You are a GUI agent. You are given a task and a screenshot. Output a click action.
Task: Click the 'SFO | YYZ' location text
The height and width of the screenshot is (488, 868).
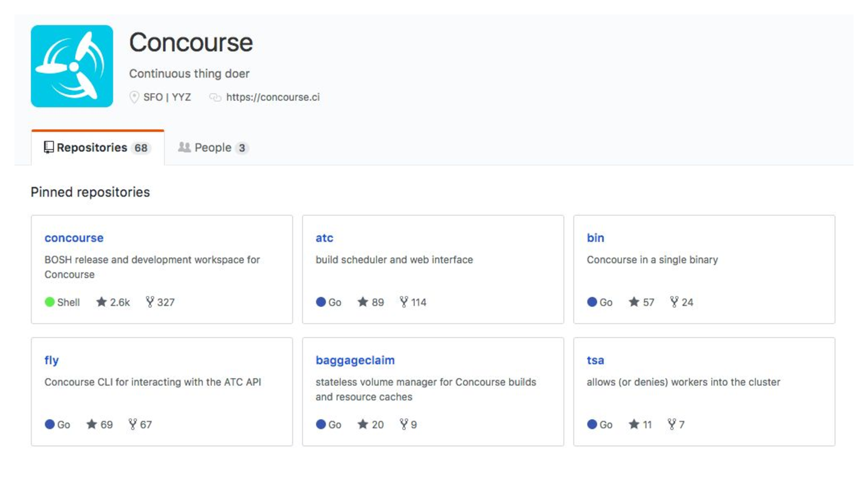167,97
